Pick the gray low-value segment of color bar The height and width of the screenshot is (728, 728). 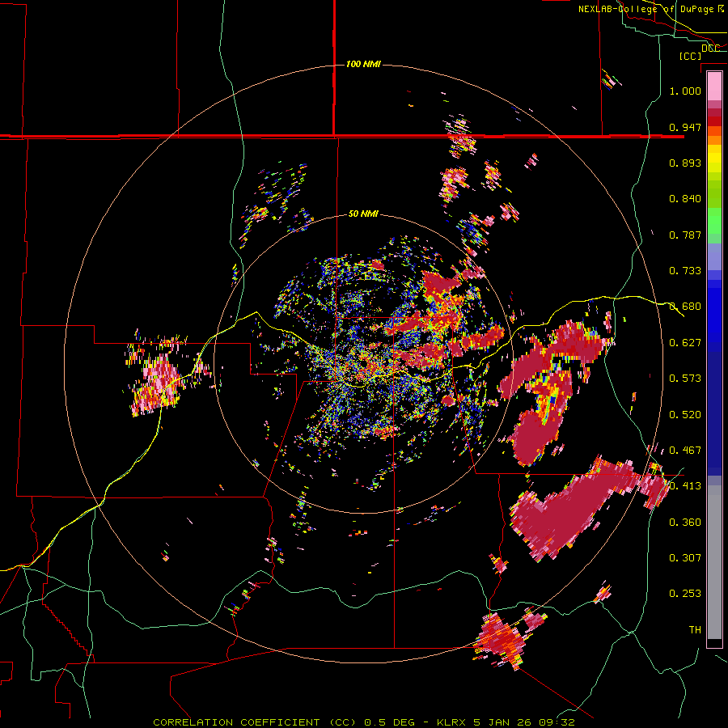tap(714, 562)
